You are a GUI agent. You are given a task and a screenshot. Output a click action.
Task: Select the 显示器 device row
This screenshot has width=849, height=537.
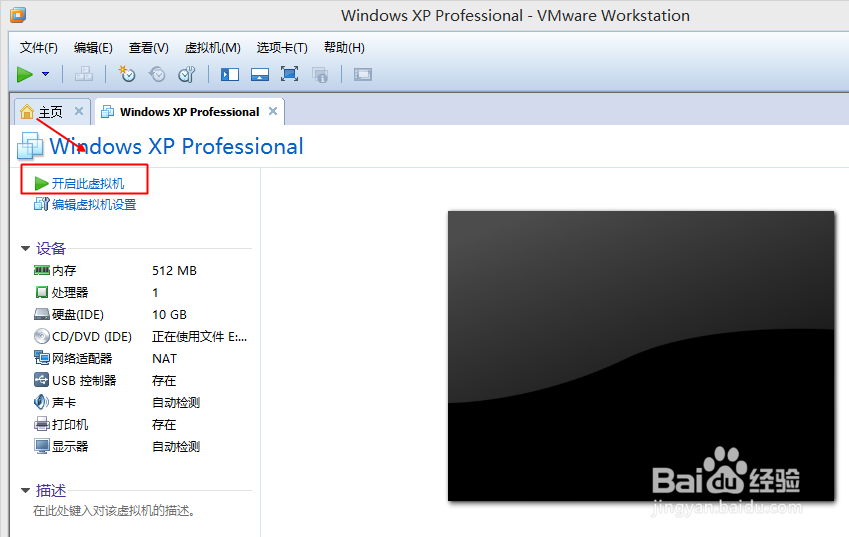pyautogui.click(x=142, y=447)
